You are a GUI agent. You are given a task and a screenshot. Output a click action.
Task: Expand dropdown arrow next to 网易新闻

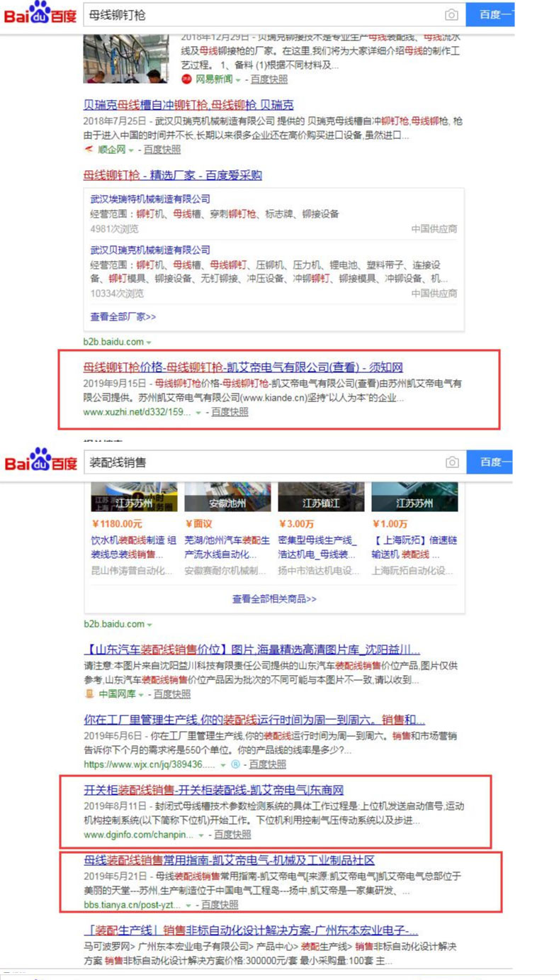tap(238, 80)
